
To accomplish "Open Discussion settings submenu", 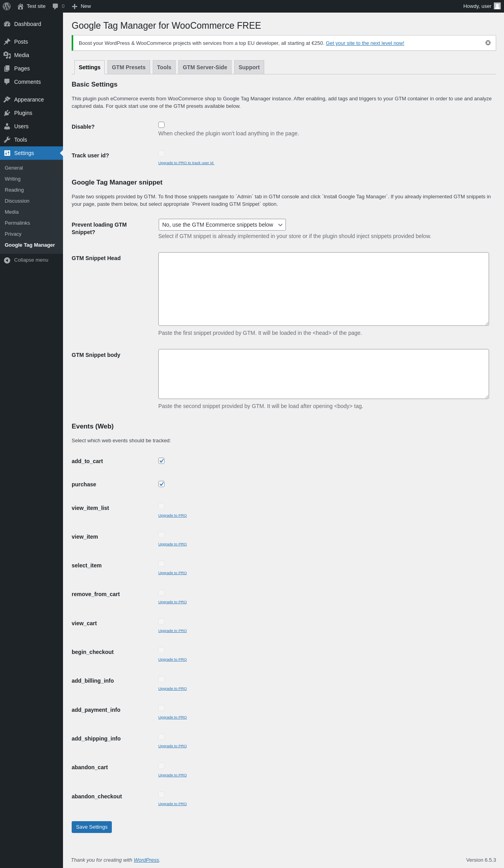I will tap(17, 201).
